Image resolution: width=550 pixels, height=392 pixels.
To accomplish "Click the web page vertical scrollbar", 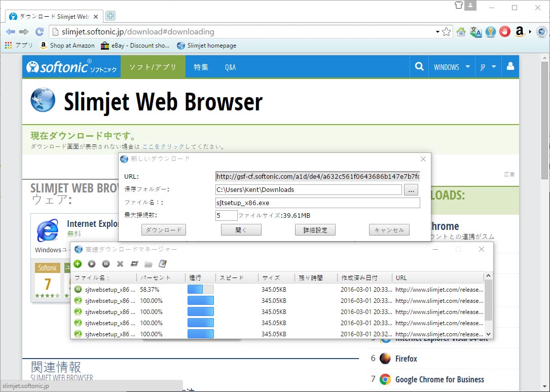I will (545, 120).
